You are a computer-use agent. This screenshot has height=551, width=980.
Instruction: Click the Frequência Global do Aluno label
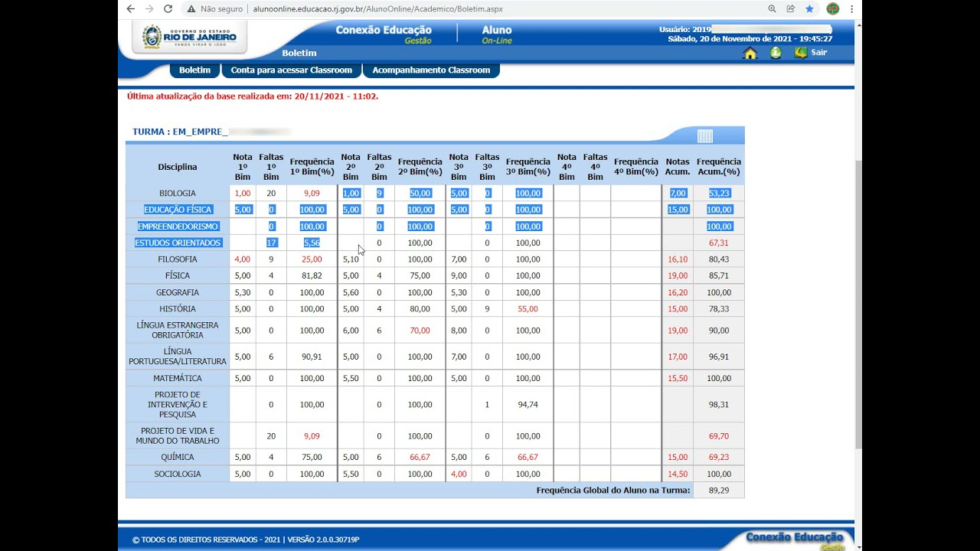click(x=613, y=491)
